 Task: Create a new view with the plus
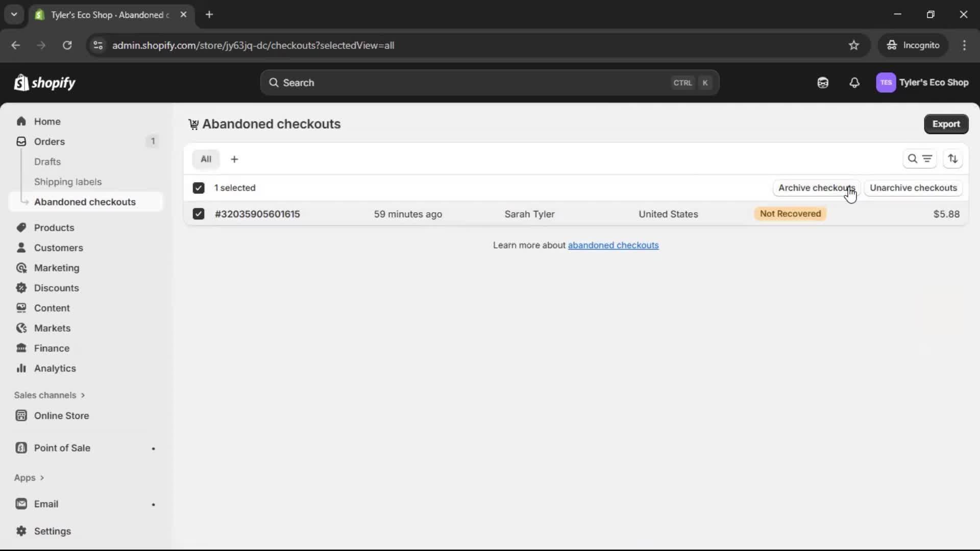pyautogui.click(x=234, y=159)
